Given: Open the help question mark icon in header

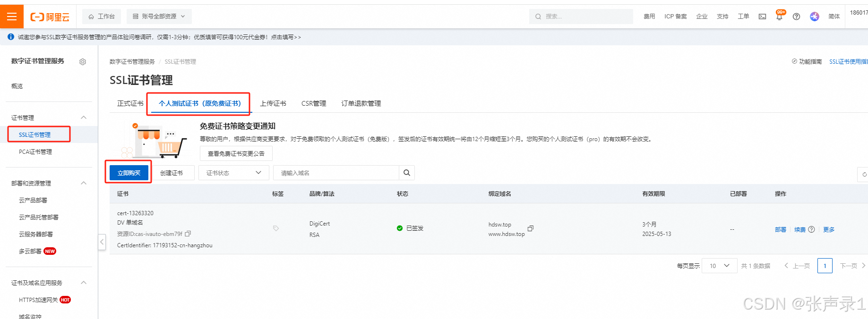Looking at the screenshot, I should coord(796,17).
